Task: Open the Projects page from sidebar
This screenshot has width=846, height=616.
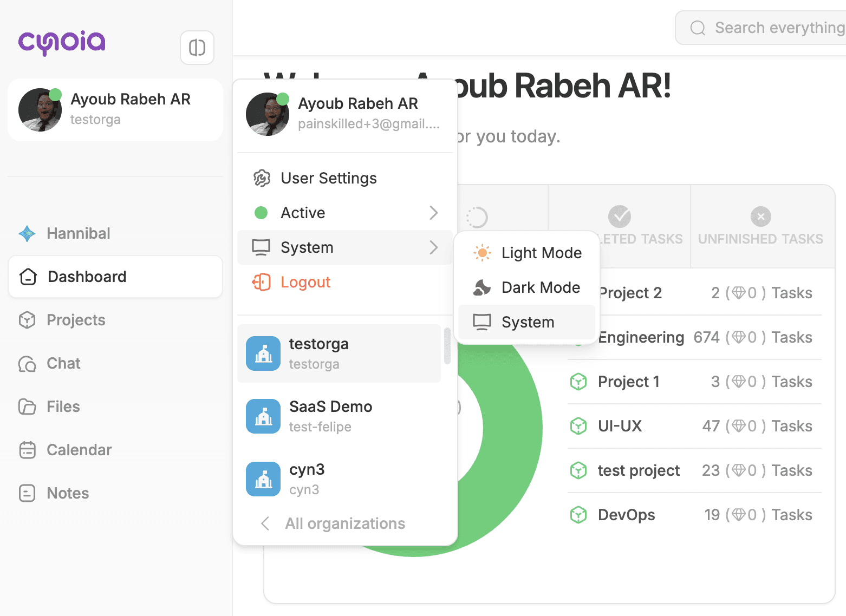Action: tap(115, 320)
